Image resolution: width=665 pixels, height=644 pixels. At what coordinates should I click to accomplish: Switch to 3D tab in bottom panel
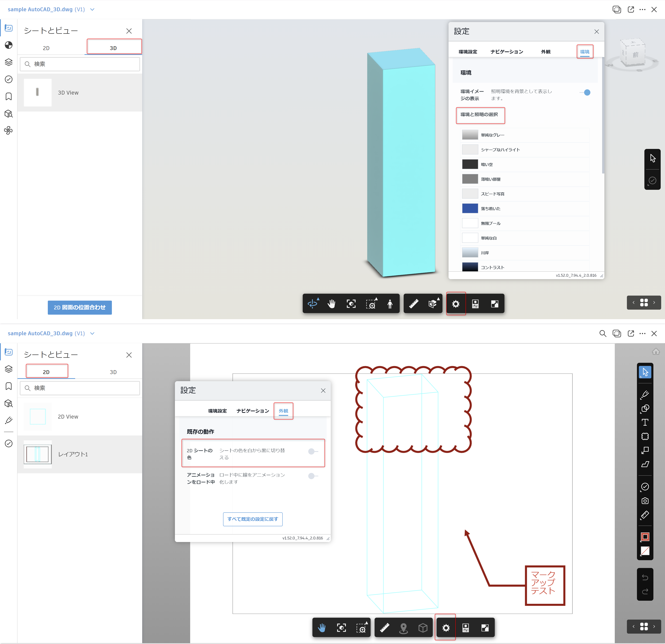[113, 372]
